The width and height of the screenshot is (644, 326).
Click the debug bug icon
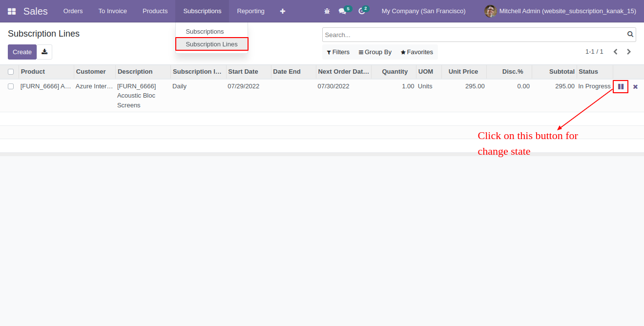(327, 11)
